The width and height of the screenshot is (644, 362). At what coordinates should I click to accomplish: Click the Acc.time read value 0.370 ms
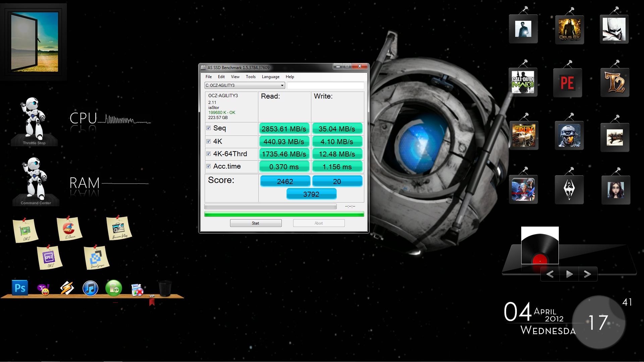284,167
